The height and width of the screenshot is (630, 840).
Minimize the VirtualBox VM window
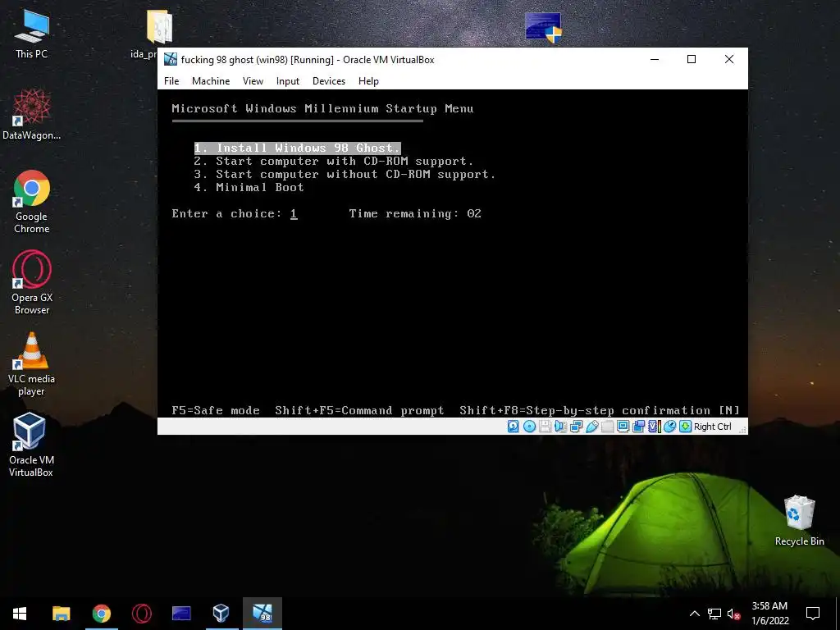click(x=654, y=59)
